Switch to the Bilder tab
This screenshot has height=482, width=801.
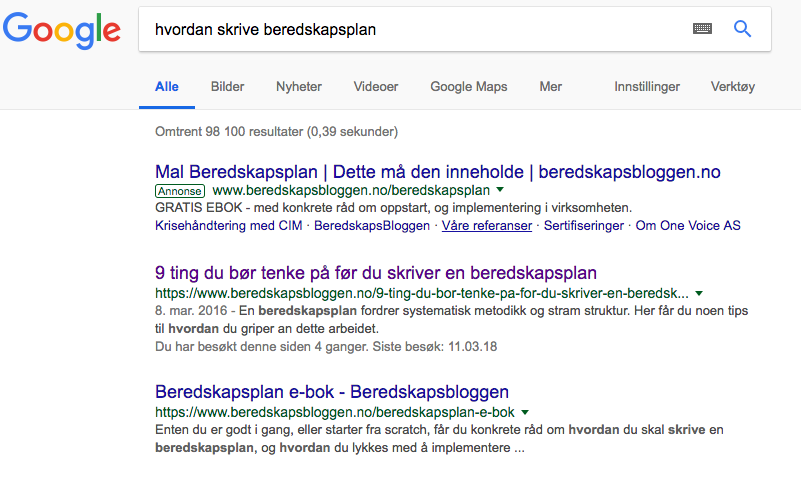227,87
